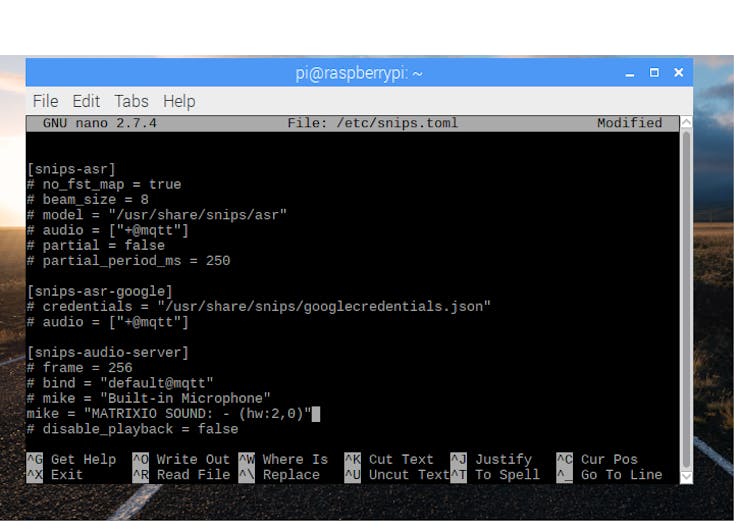Click the bind = "default@mqtt" line
Image resolution: width=740 pixels, height=529 pixels.
pyautogui.click(x=120, y=383)
